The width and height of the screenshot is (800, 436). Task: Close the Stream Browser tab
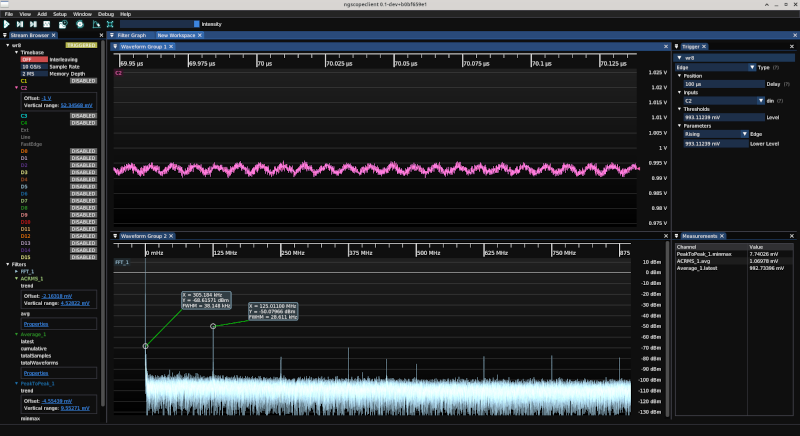pyautogui.click(x=54, y=35)
